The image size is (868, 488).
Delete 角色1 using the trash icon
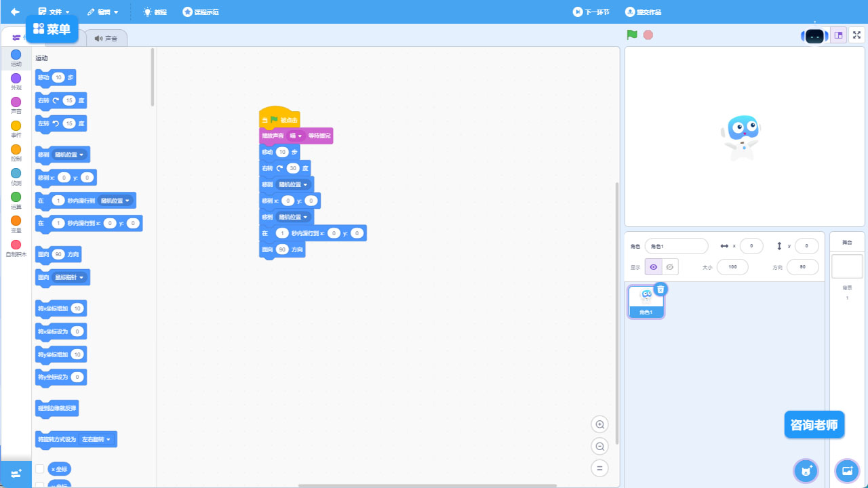pos(660,289)
